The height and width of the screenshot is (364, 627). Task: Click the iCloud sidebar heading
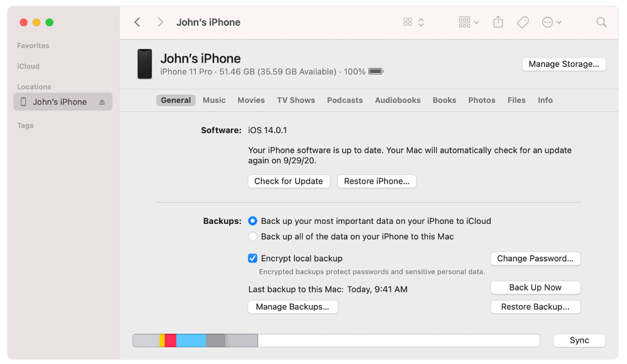click(x=28, y=66)
